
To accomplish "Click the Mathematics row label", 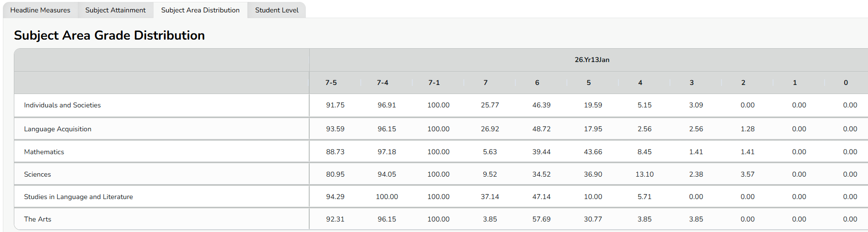I will pos(44,152).
